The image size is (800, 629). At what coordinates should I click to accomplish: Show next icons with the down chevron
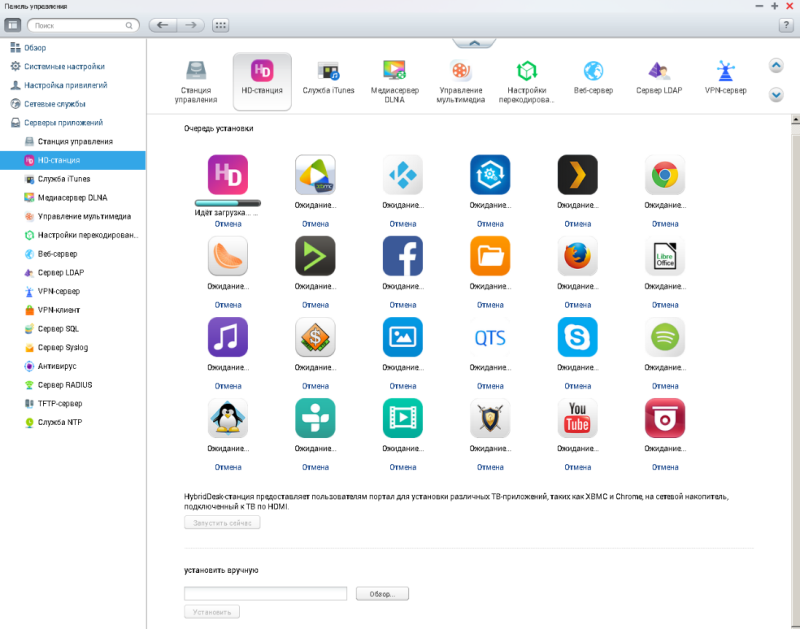(776, 94)
